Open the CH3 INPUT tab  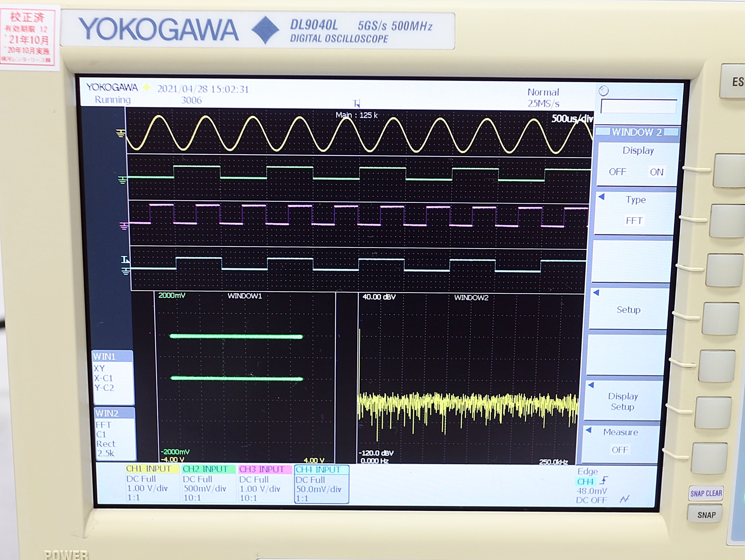pyautogui.click(x=265, y=469)
